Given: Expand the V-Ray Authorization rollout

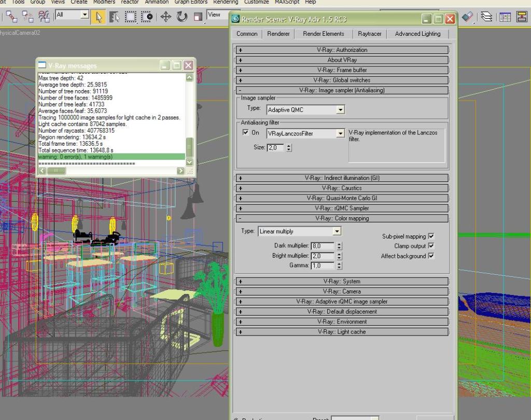Looking at the screenshot, I should point(342,50).
